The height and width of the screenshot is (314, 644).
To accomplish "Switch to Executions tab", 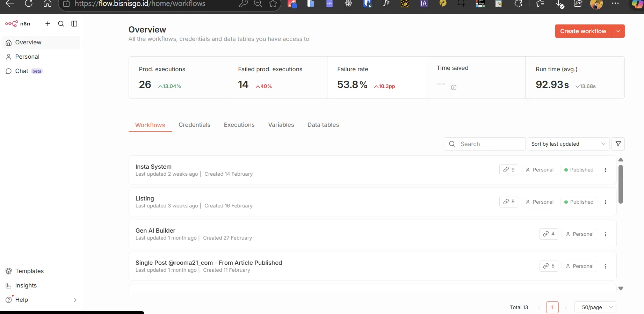I will (x=239, y=125).
